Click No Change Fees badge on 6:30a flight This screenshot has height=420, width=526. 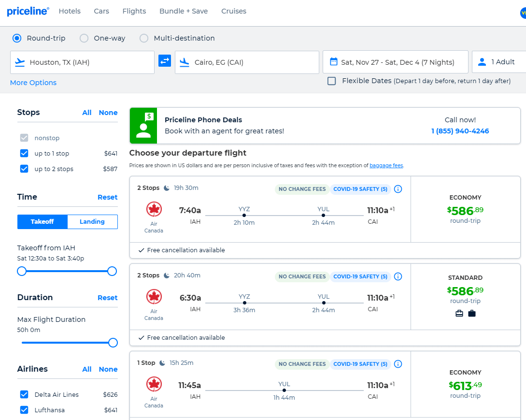[x=302, y=276]
